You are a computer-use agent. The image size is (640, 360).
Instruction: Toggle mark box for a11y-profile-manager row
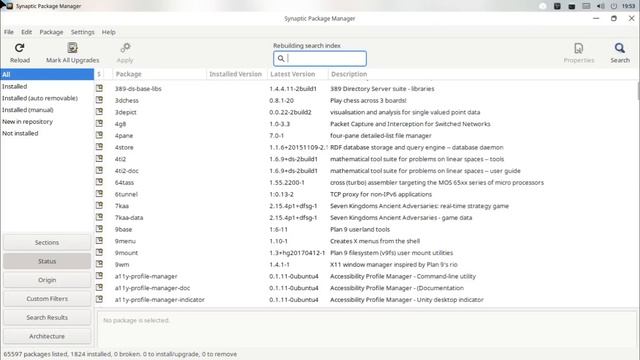(x=99, y=276)
